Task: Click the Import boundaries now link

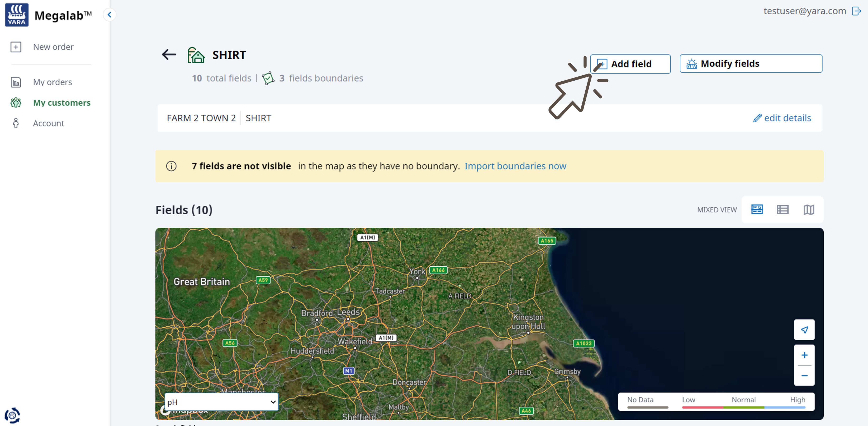Action: tap(515, 166)
